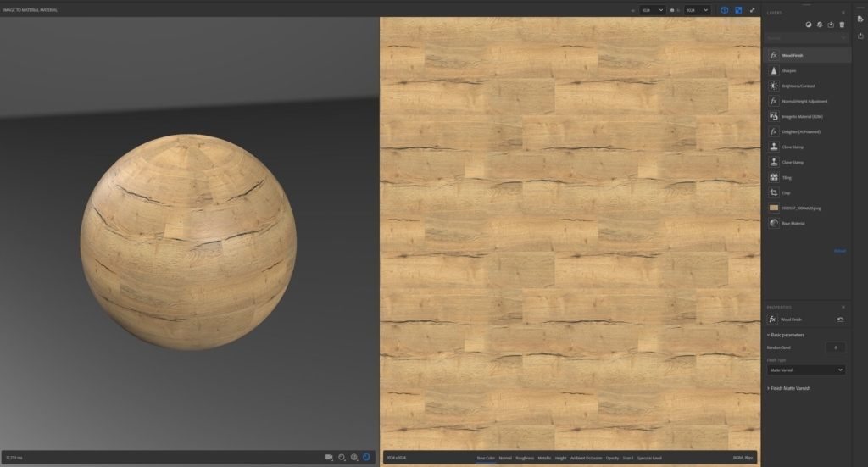Toggle the 2D view checkerboard button

(738, 10)
